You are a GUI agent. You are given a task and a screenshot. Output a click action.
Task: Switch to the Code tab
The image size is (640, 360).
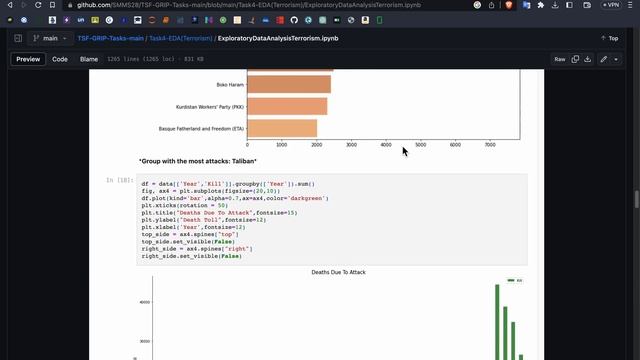pyautogui.click(x=60, y=59)
